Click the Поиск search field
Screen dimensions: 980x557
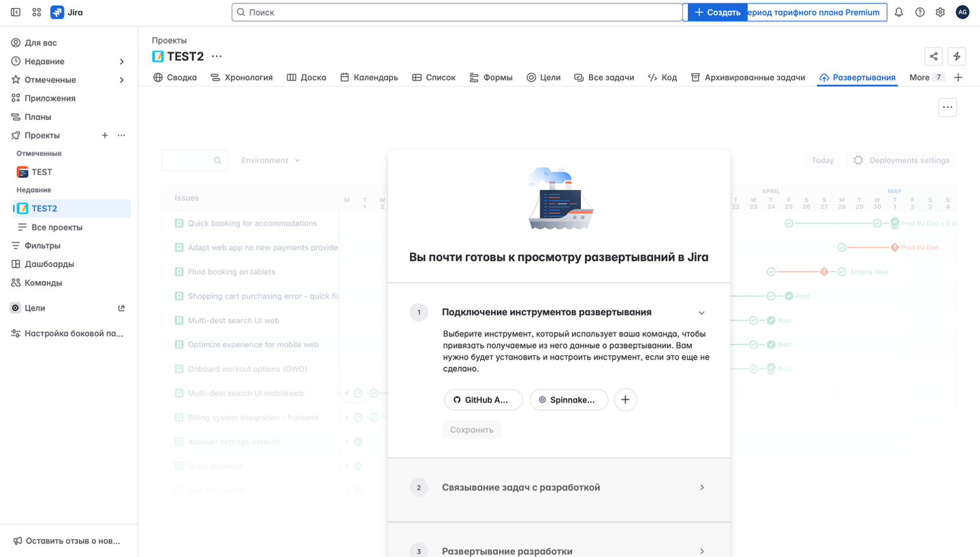(x=457, y=12)
